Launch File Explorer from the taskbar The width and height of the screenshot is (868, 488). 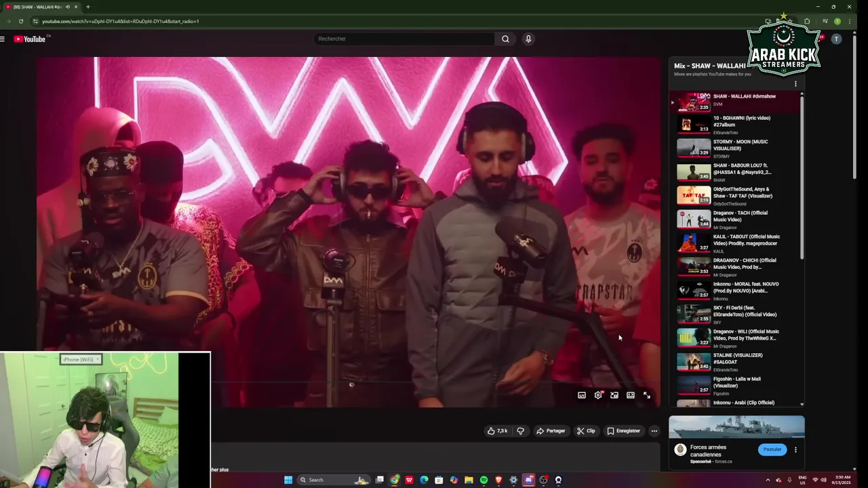pyautogui.click(x=469, y=480)
